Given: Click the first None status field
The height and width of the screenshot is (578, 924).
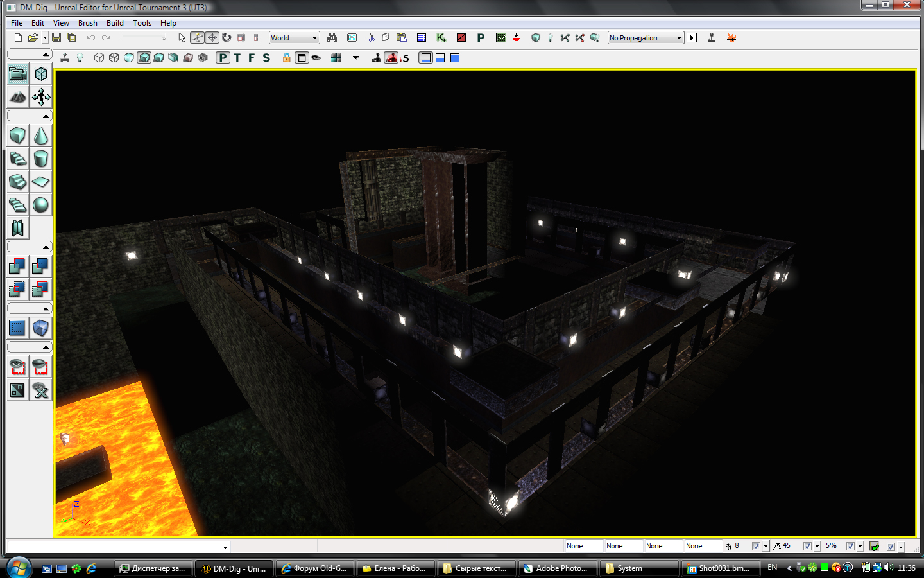Looking at the screenshot, I should 583,546.
